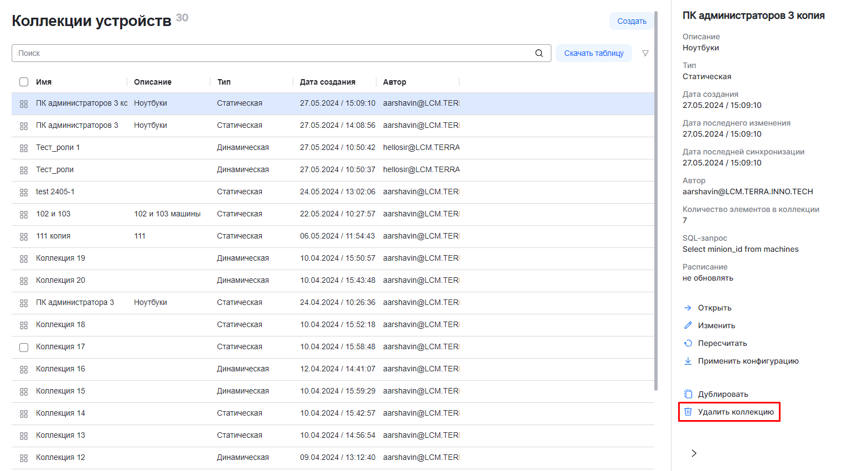Click the copy icon next to Дублировать
868x471 pixels.
(x=688, y=394)
